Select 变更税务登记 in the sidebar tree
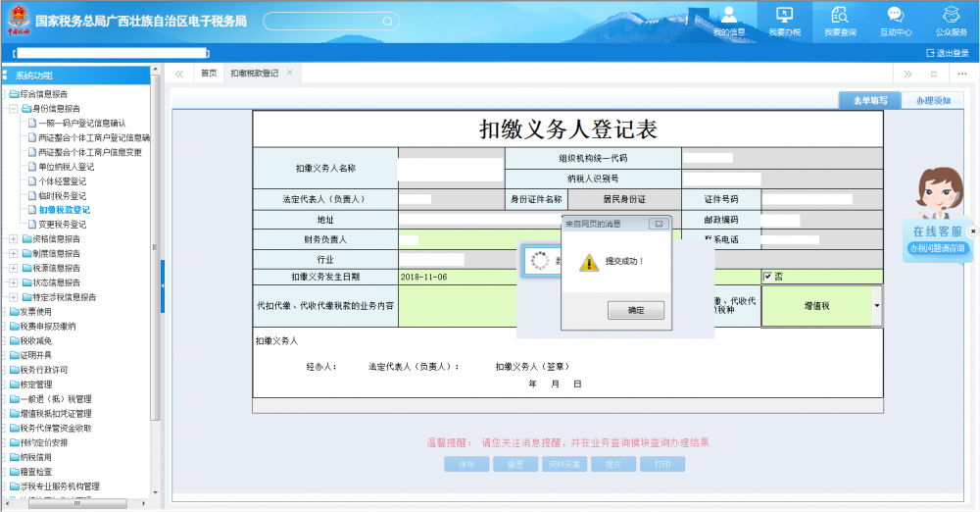 (x=62, y=224)
